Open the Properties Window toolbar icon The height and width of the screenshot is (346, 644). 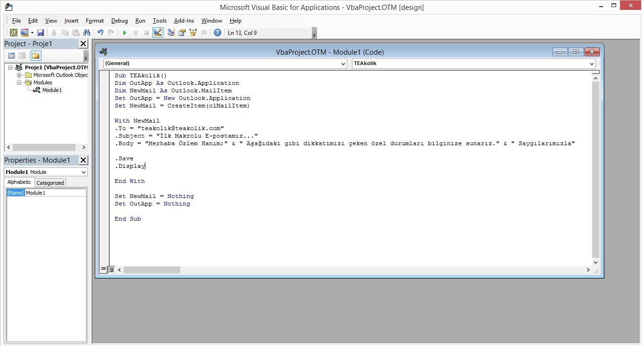tap(182, 33)
